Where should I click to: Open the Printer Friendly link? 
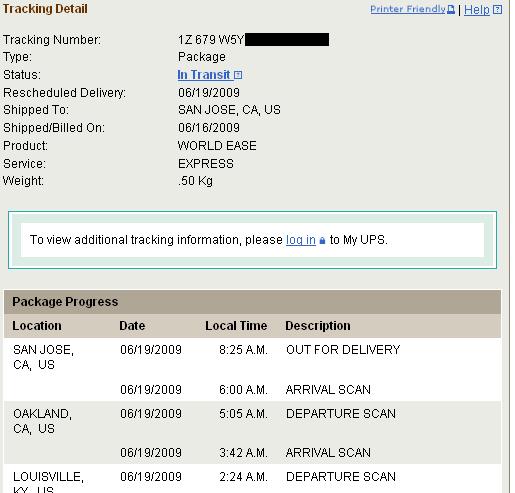point(408,9)
